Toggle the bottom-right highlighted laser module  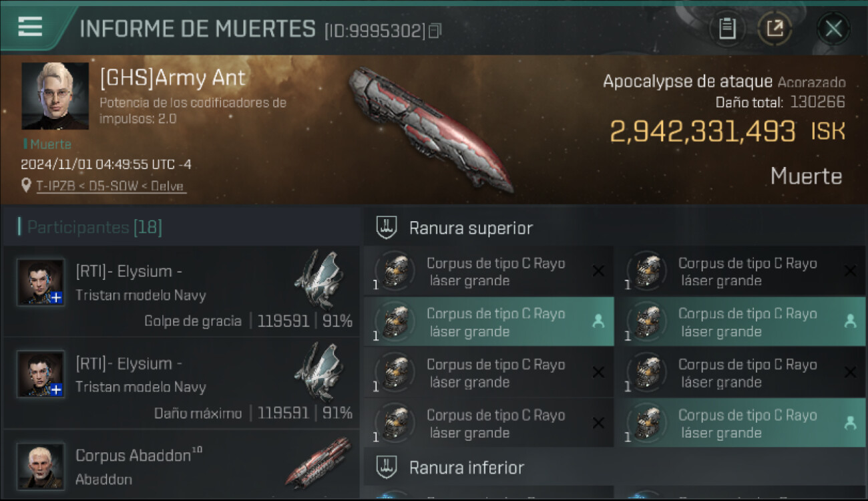[740, 424]
